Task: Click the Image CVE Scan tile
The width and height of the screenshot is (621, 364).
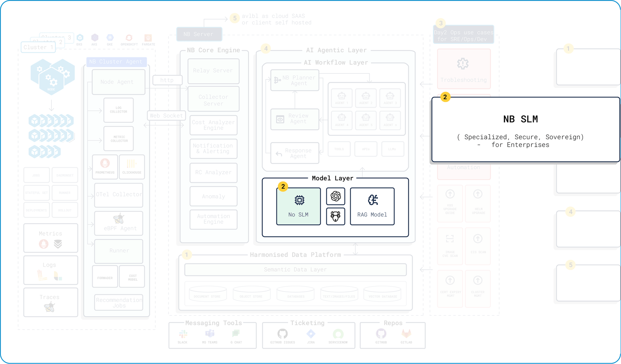Action: click(x=450, y=246)
